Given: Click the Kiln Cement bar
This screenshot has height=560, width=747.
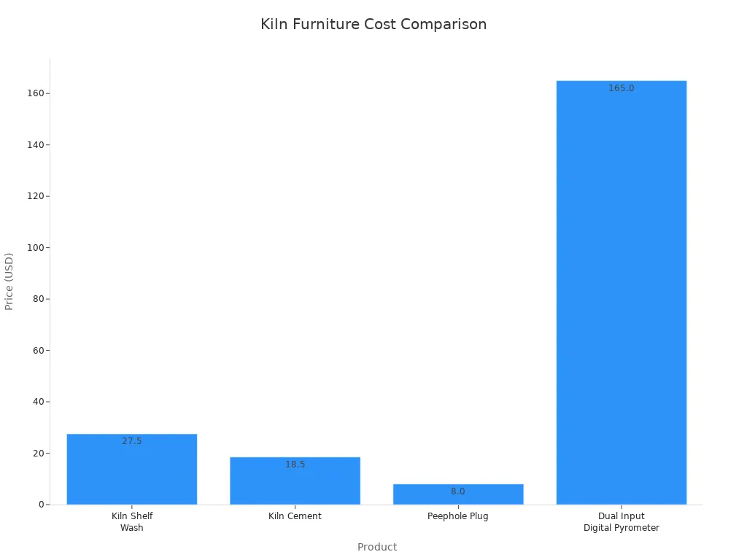Looking at the screenshot, I should coord(295,481).
